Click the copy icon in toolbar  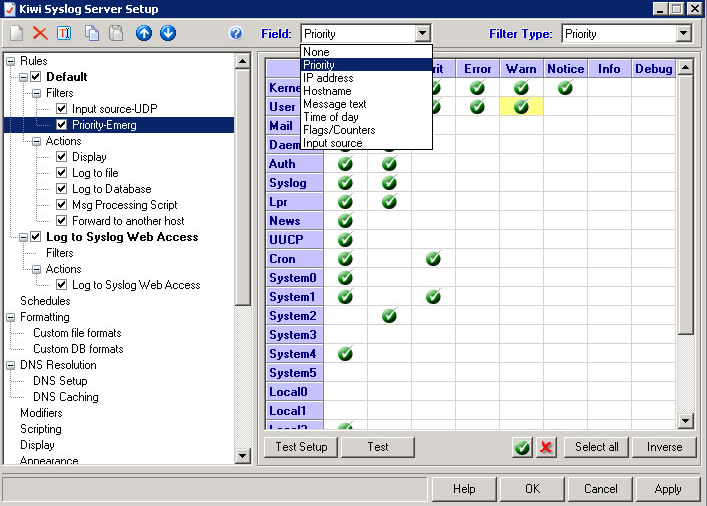tap(92, 33)
